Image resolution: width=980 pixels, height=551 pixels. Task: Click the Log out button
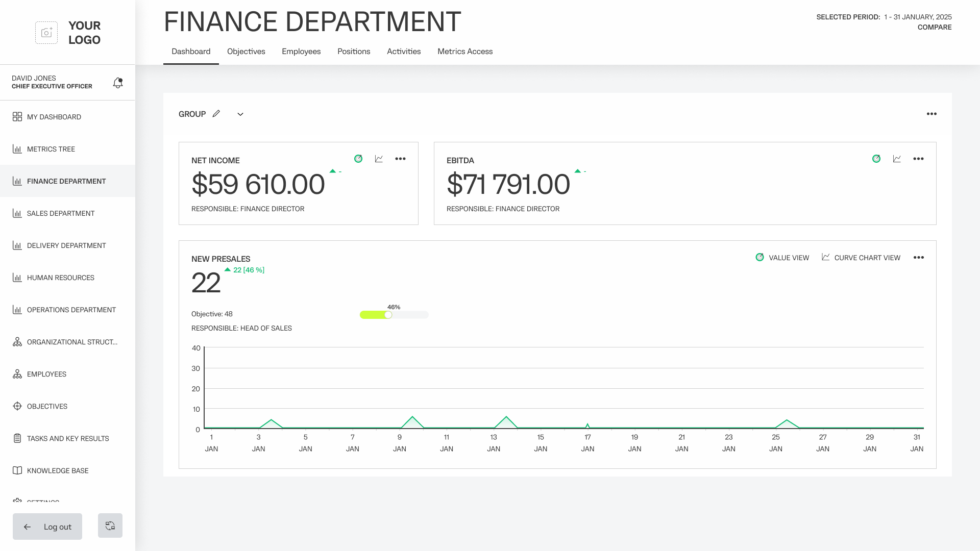(47, 527)
